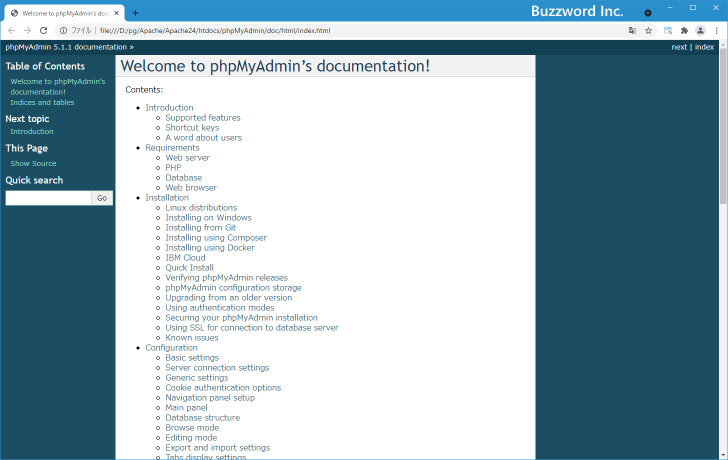Viewport: 728px width, 460px height.
Task: Open the 'Web browser' link
Action: point(191,188)
